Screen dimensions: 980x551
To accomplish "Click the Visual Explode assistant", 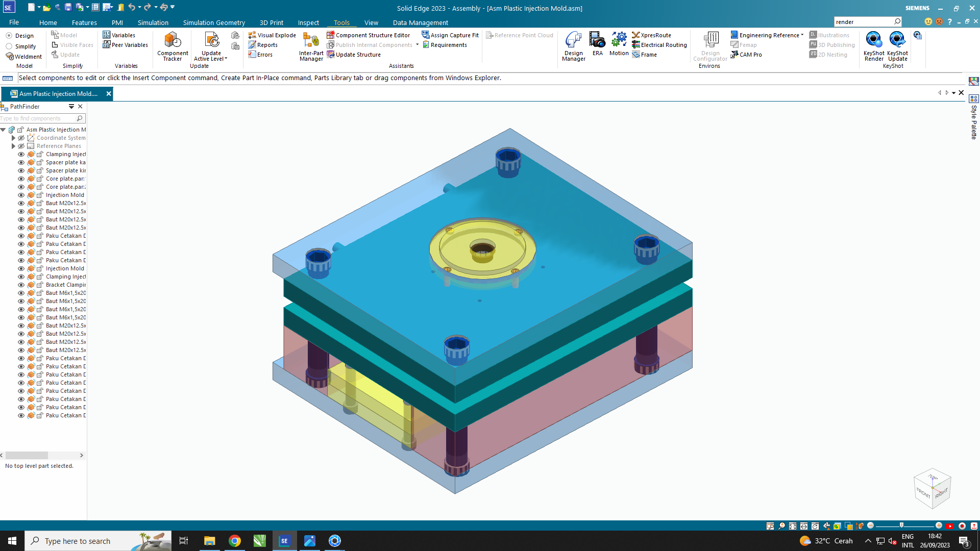I will tap(272, 35).
